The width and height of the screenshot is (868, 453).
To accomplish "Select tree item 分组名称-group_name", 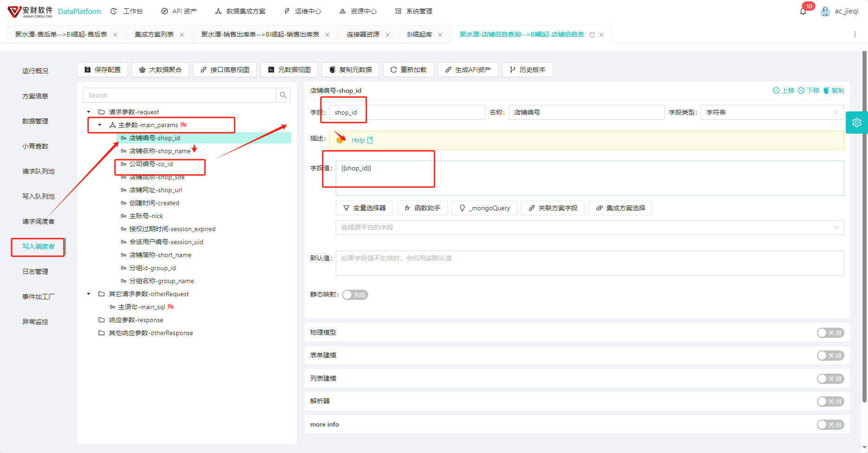I will (161, 281).
